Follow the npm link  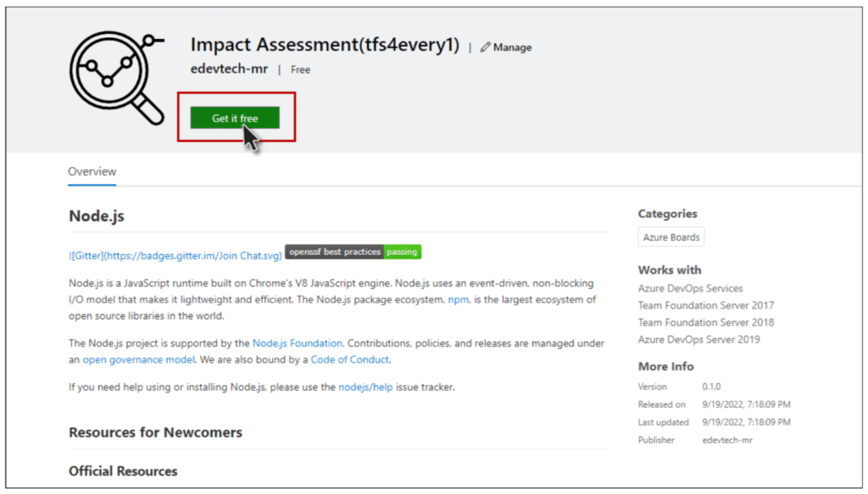point(459,299)
